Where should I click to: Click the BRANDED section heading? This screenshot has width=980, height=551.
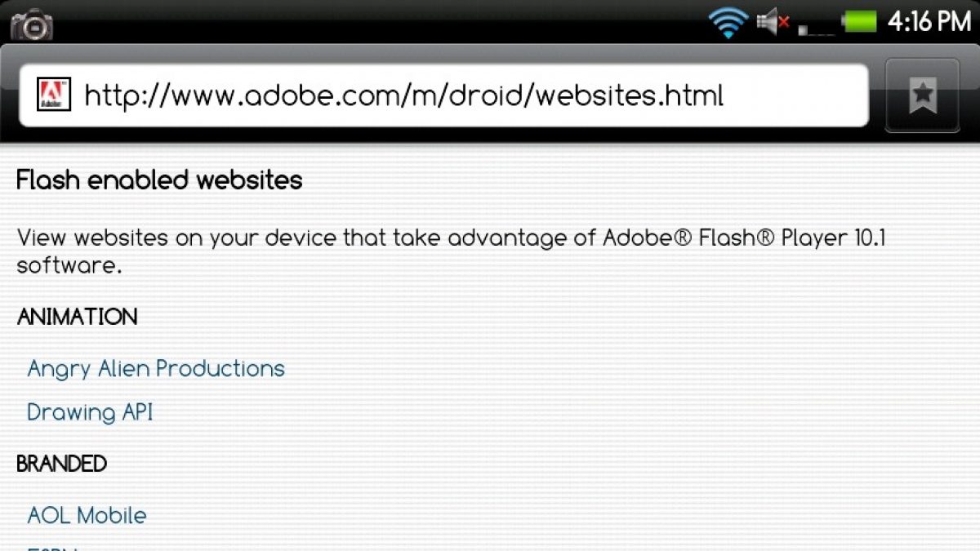coord(62,464)
